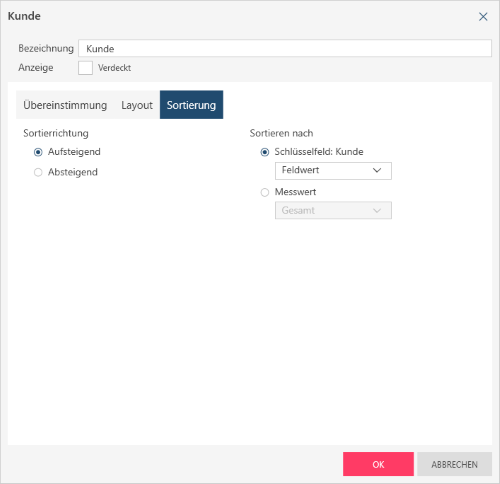Viewport: 500px width, 484px height.
Task: Select the Aufsteigend radio button
Action: pos(38,152)
